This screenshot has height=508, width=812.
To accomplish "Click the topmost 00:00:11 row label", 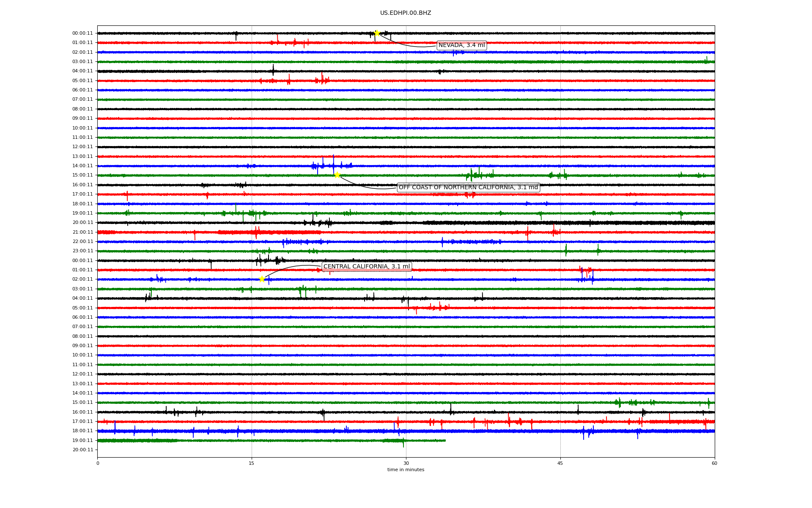I will tap(82, 33).
